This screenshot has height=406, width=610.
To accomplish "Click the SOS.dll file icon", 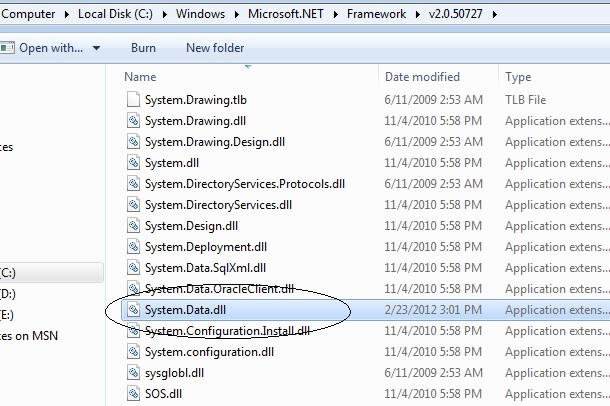I will point(134,393).
